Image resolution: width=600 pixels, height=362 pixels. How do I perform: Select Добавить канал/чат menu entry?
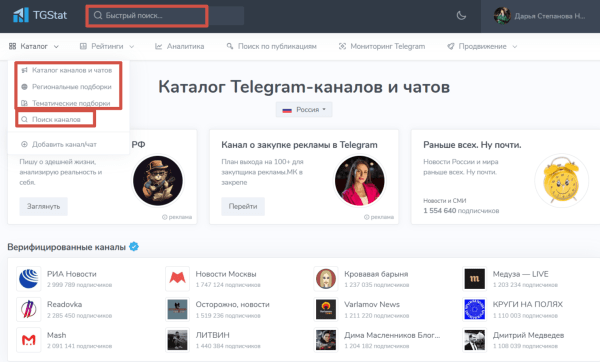pos(64,145)
